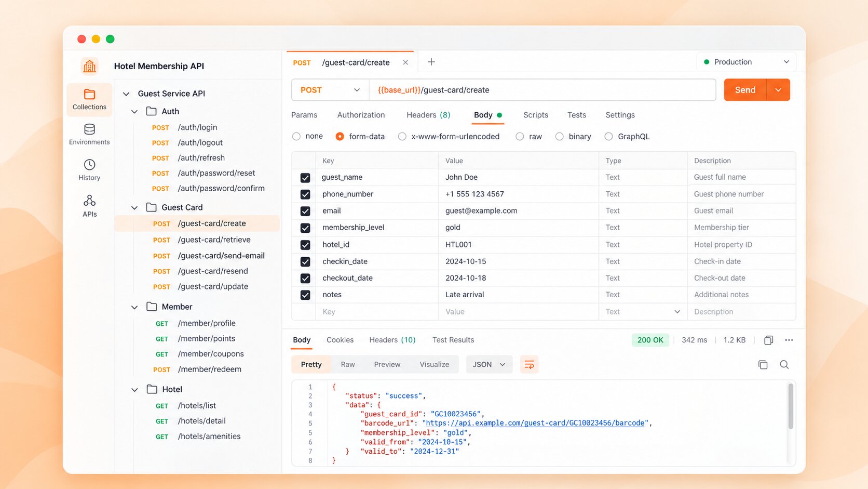Click the response body vertical scrollbar

click(x=791, y=406)
